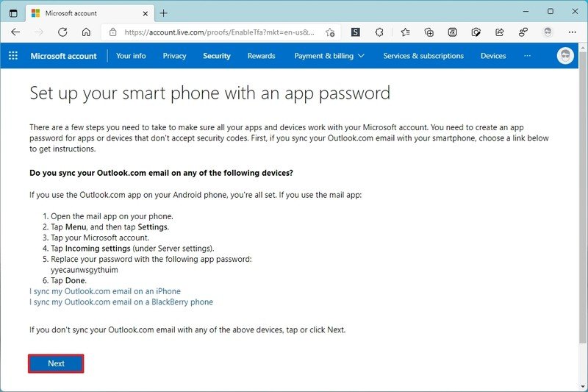Expand the Payment & billing dropdown
The width and height of the screenshot is (588, 392).
tap(329, 56)
